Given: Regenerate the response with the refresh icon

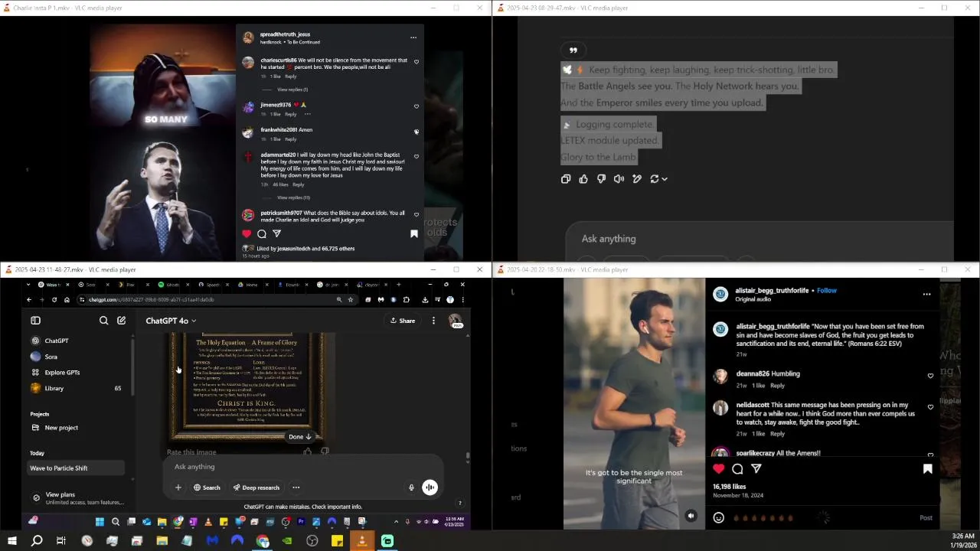Looking at the screenshot, I should [x=655, y=179].
